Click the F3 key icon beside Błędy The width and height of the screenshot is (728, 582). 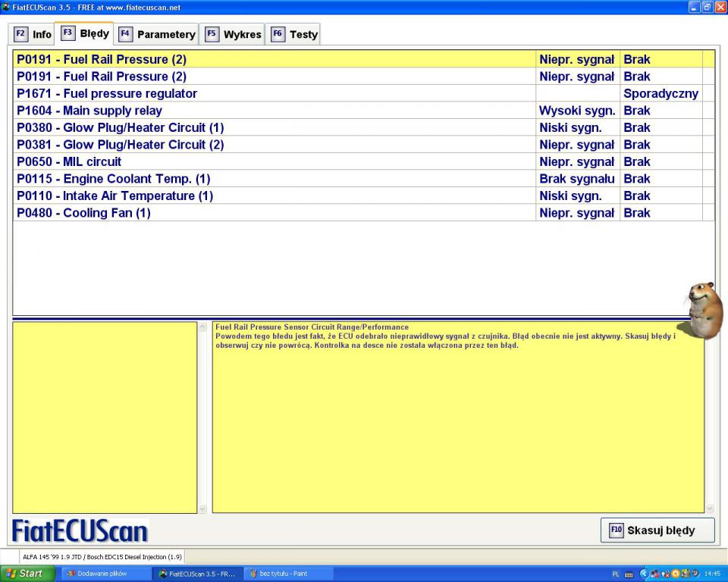[x=67, y=33]
